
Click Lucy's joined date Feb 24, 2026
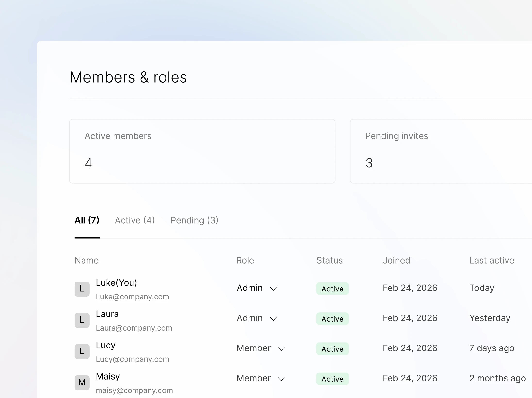410,348
